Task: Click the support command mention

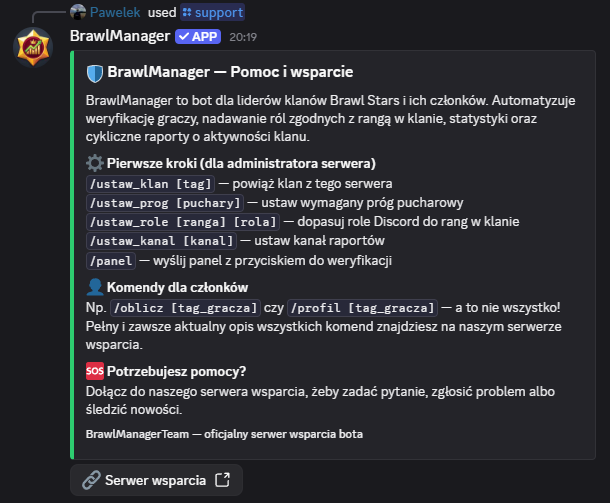Action: click(x=212, y=12)
